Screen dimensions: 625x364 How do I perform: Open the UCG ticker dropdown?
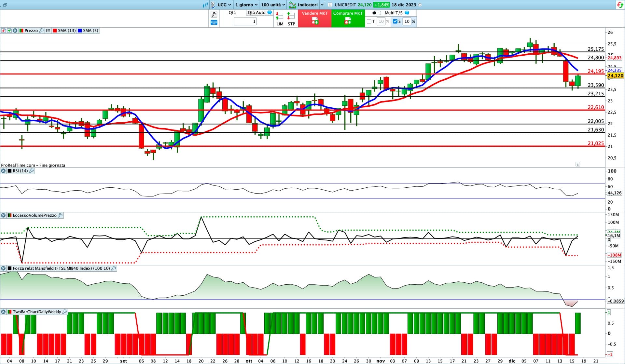click(x=224, y=5)
